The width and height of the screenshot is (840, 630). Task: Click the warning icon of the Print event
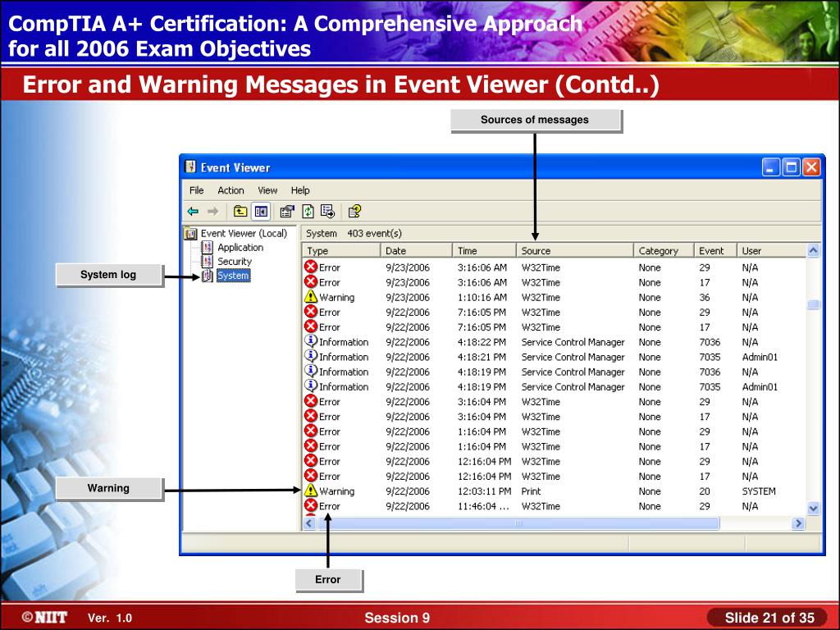pyautogui.click(x=311, y=491)
